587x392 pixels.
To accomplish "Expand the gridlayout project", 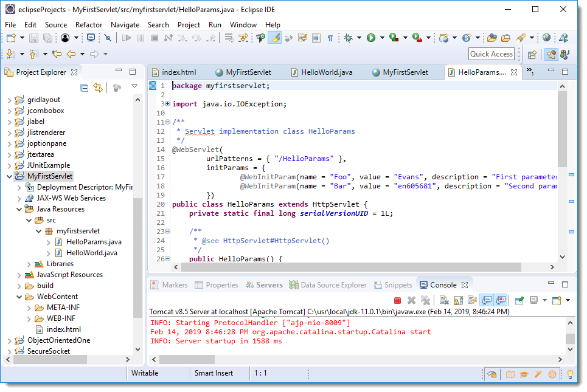I will pos(9,100).
